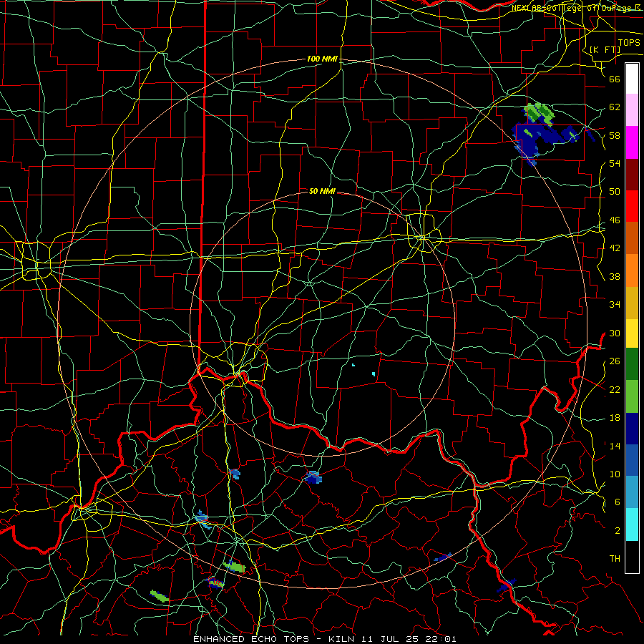Click the "100 NMI" range ring label
The image size is (644, 644).
[x=322, y=59]
